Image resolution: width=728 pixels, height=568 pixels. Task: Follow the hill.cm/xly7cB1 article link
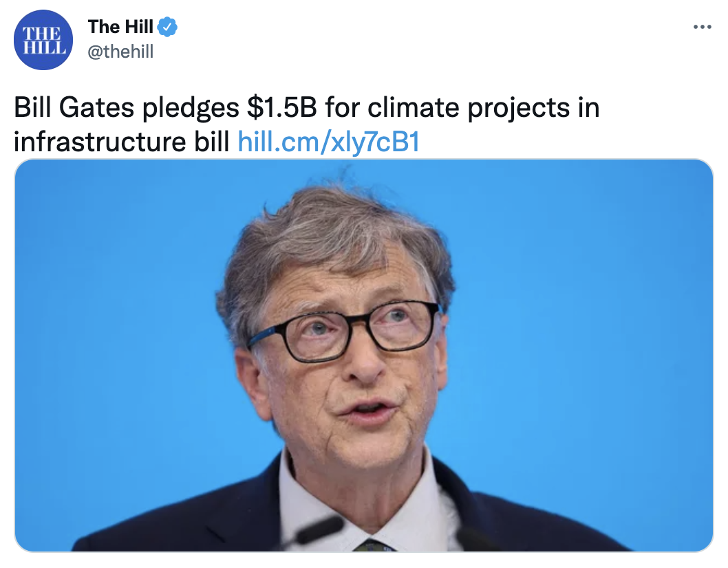(329, 142)
